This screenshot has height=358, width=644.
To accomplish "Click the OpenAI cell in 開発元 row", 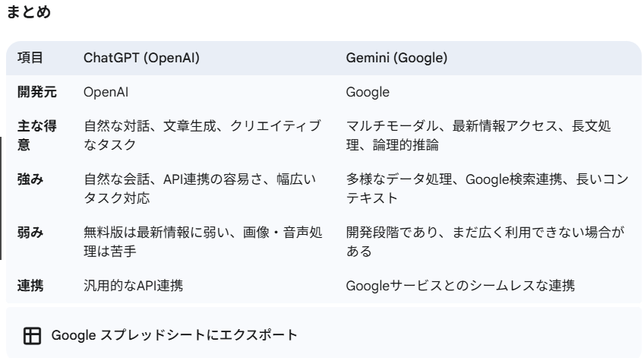I will click(106, 92).
